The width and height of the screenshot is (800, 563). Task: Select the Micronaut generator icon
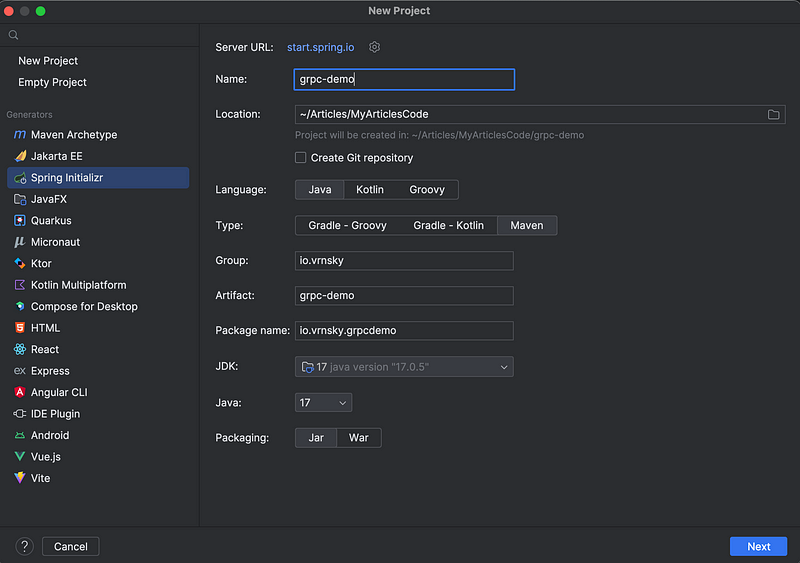tap(20, 242)
